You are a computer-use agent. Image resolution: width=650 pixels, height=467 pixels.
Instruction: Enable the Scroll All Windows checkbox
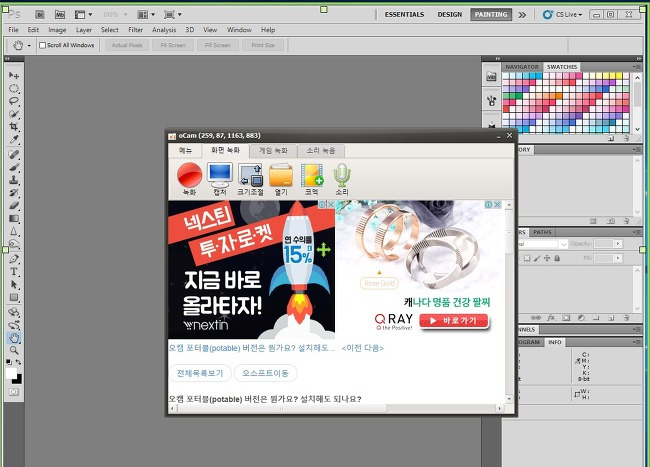point(42,45)
